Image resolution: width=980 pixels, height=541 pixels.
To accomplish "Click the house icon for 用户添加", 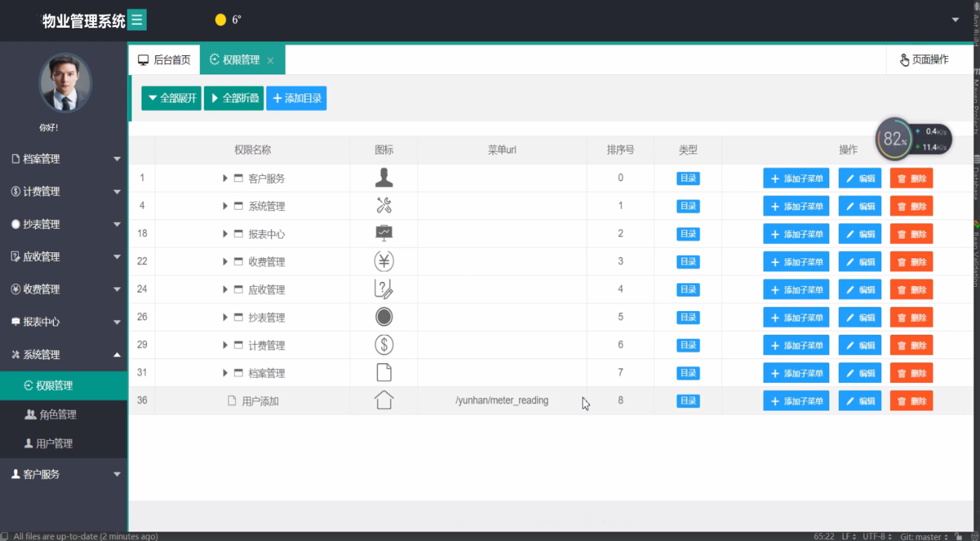I will [384, 400].
